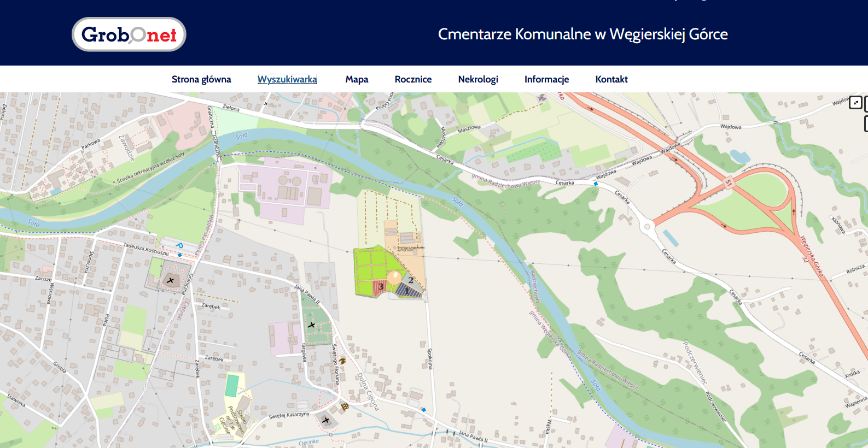868x448 pixels.
Task: Click the GrobOnet logo
Action: pyautogui.click(x=129, y=34)
